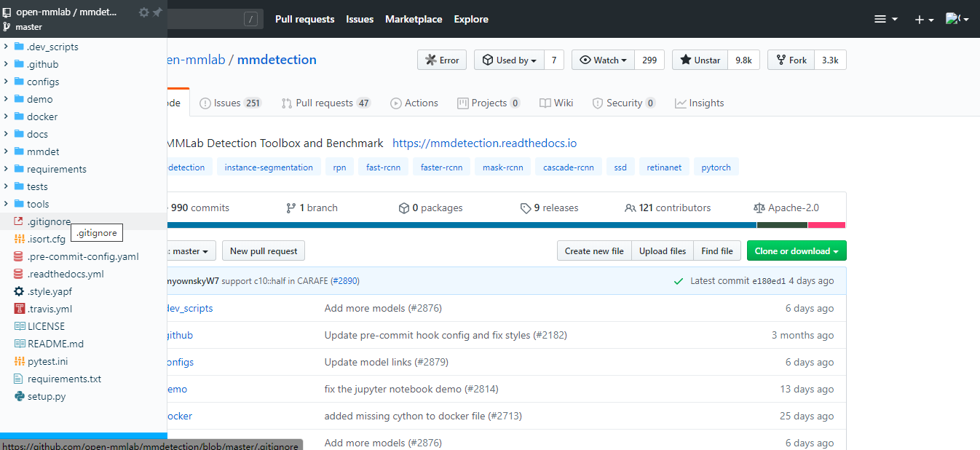Click the .travis.yml Travis icon
This screenshot has width=980, height=450.
(19, 309)
